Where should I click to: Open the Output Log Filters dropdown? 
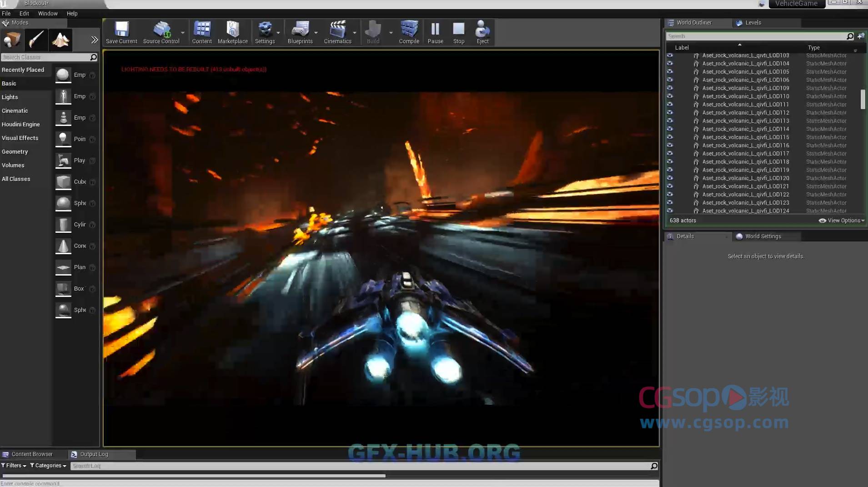(14, 466)
